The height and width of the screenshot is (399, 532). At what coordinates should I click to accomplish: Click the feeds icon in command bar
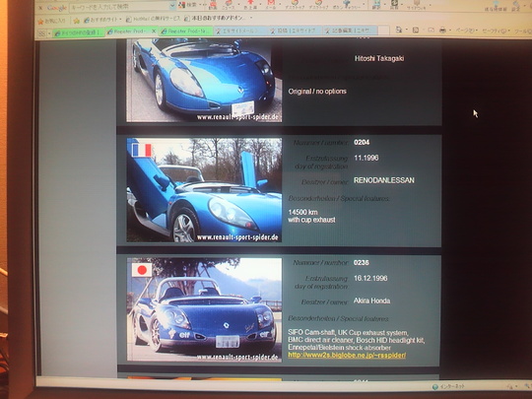click(416, 31)
